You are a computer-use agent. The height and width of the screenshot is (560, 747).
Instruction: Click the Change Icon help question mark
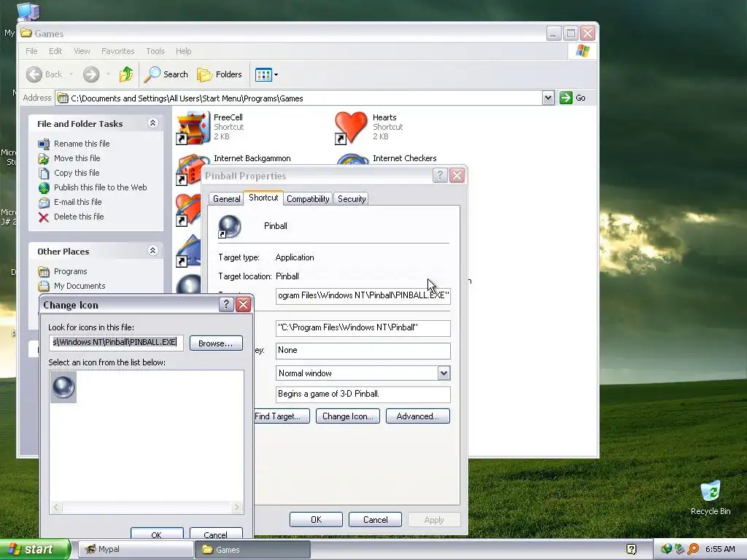pyautogui.click(x=226, y=304)
